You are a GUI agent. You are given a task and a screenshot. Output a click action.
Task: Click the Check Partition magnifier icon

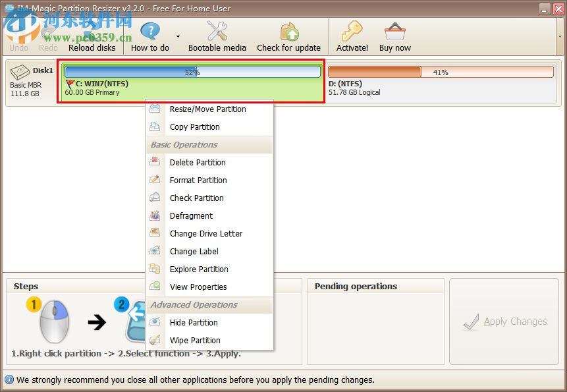coord(155,197)
